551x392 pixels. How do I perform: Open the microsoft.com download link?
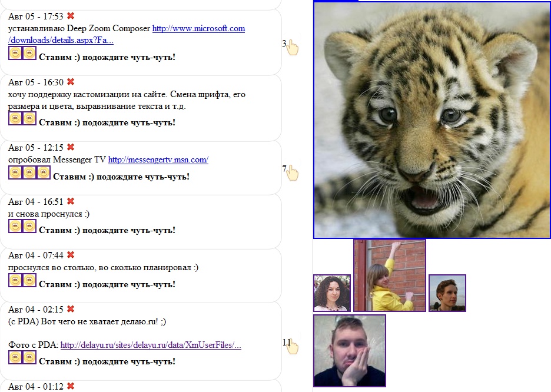coord(198,28)
